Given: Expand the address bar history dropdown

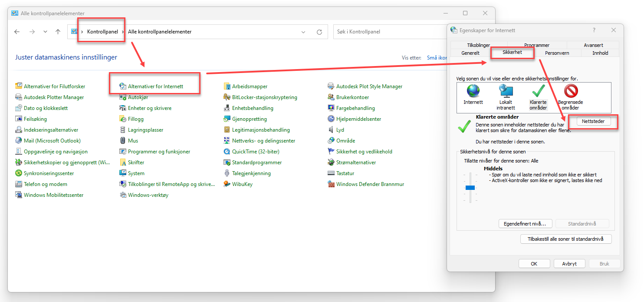Looking at the screenshot, I should (x=304, y=32).
